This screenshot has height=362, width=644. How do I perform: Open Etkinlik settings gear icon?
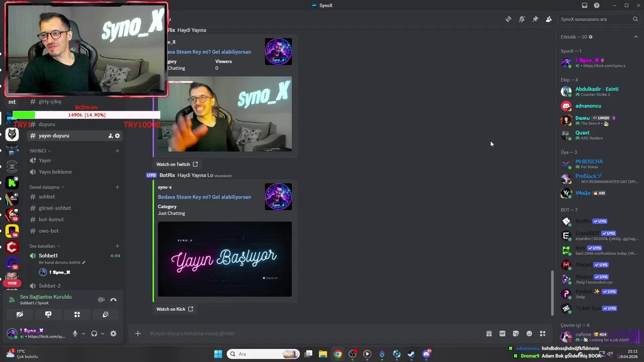[x=591, y=37]
